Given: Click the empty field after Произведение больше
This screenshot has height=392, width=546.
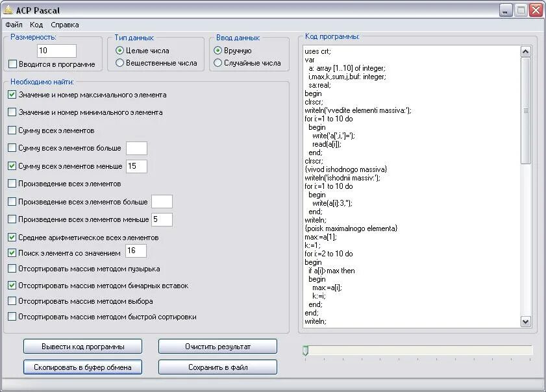Looking at the screenshot, I should point(162,202).
